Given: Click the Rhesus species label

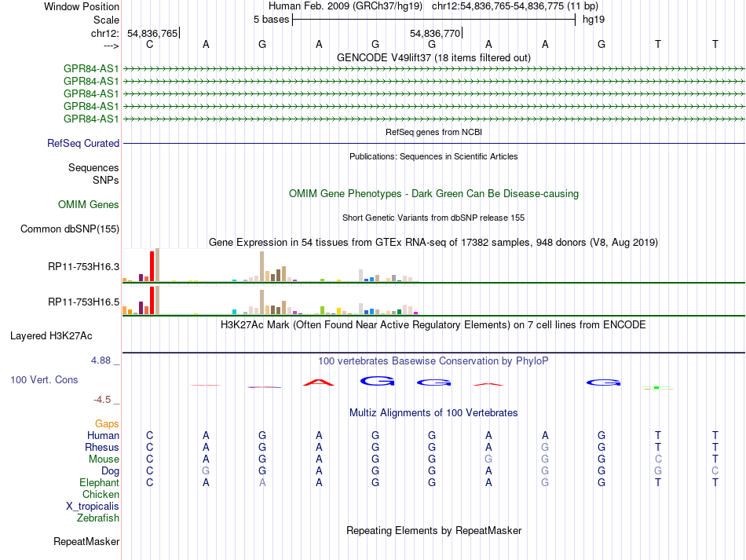Looking at the screenshot, I should 102,447.
